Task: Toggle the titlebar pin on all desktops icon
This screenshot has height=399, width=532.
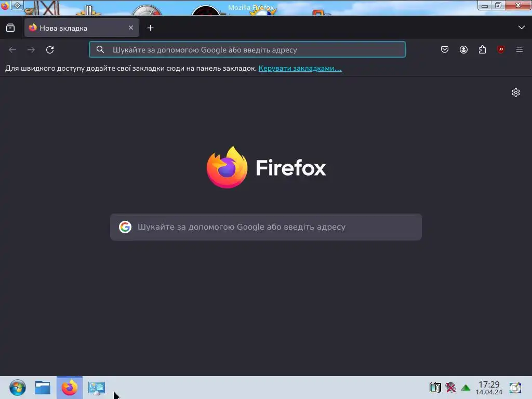Action: [17, 5]
